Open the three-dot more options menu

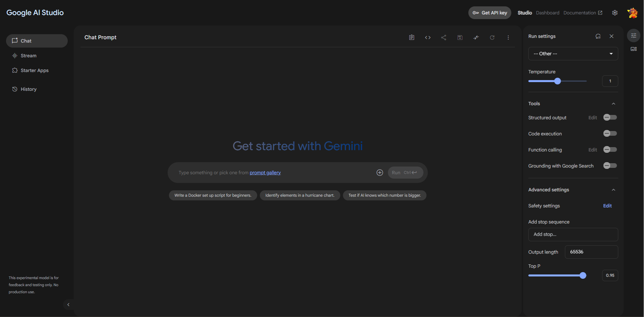(508, 38)
